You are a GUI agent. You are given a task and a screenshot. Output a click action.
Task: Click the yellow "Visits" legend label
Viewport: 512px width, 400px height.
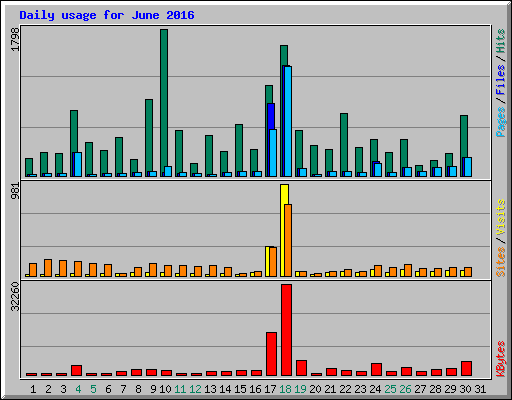click(x=501, y=217)
